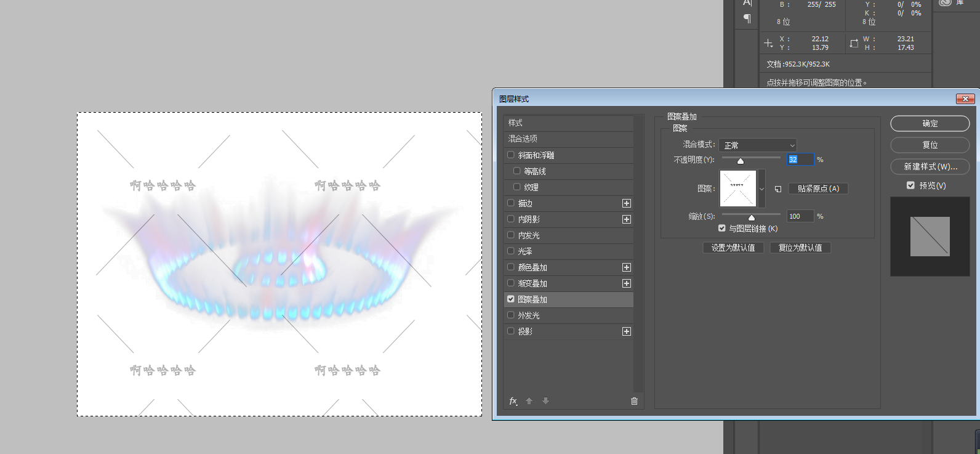This screenshot has height=454, width=980.
Task: Click the scale (缩放) slider handle
Action: point(752,217)
